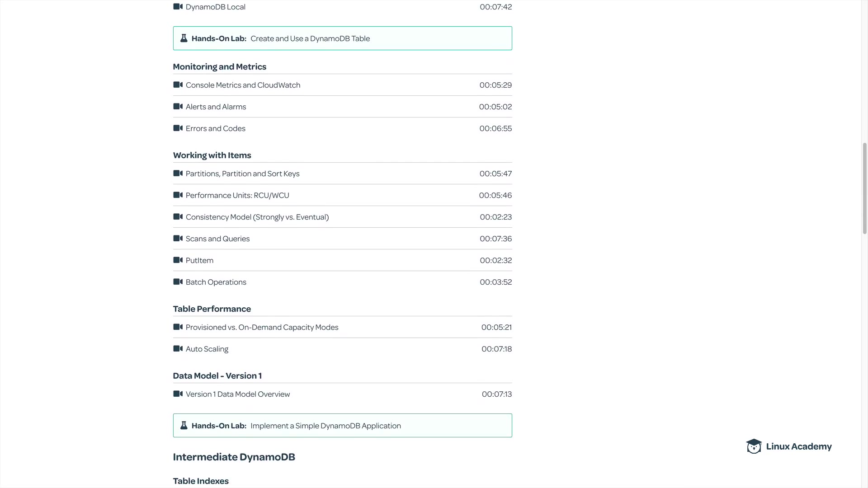Click video icon beside DynamoDB Local
Viewport: 868px width, 488px height.
(178, 7)
